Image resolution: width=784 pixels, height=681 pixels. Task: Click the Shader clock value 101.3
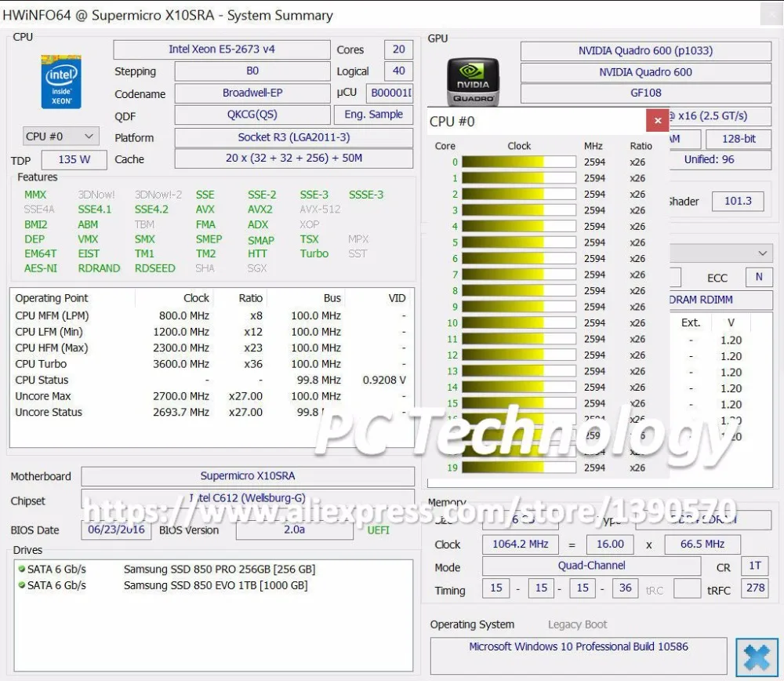click(x=738, y=201)
